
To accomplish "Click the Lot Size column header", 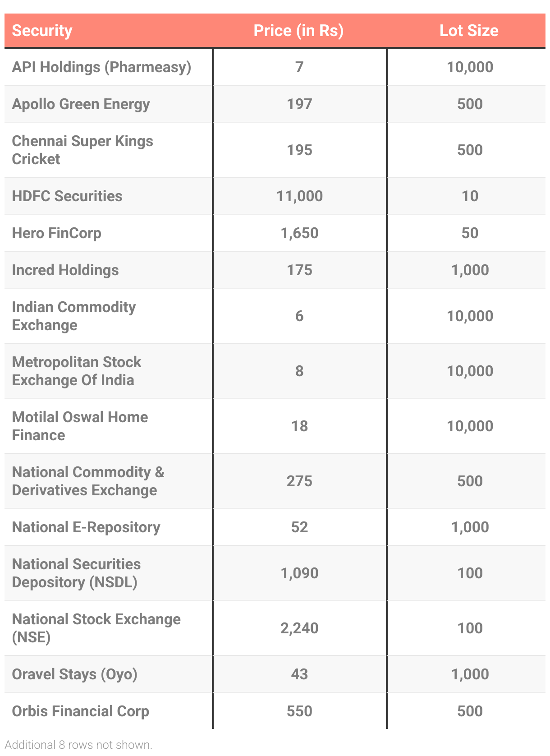I will [469, 31].
